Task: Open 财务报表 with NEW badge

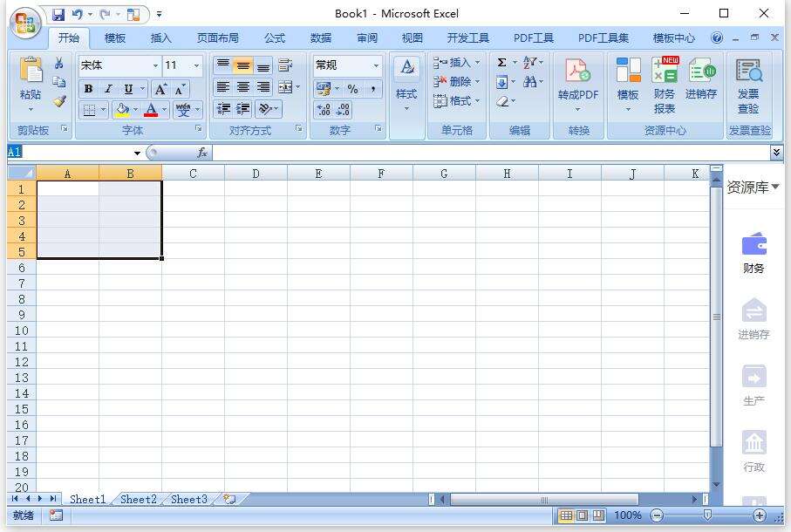Action: [665, 85]
